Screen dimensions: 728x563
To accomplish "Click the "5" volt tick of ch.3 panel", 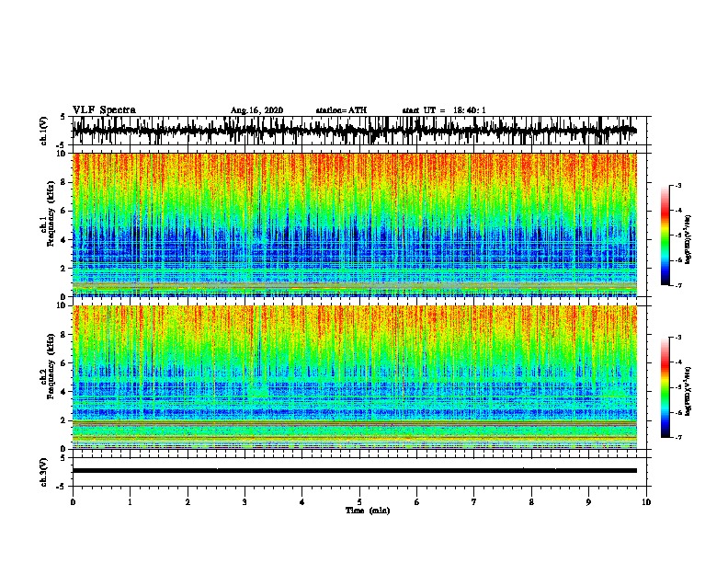I will click(x=63, y=458).
